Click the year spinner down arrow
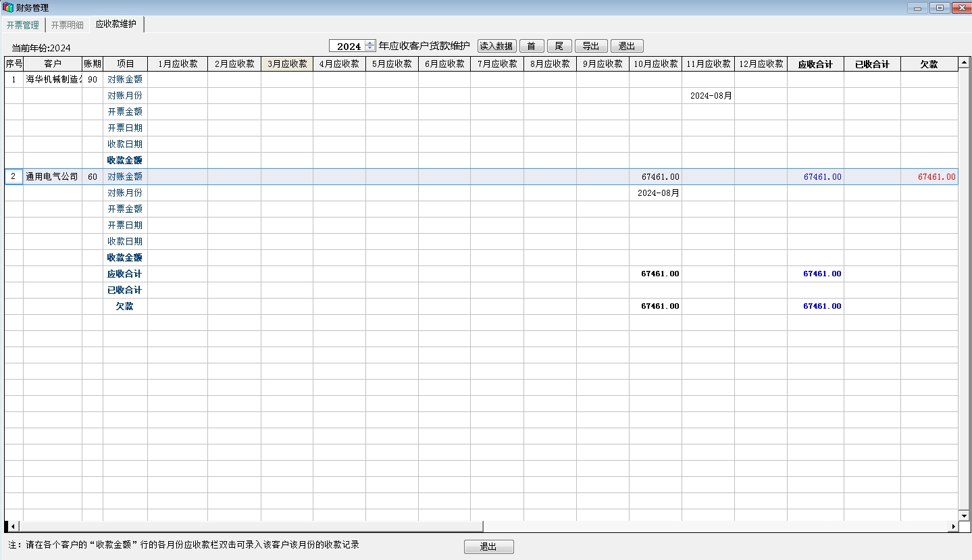972x560 pixels. coord(370,49)
